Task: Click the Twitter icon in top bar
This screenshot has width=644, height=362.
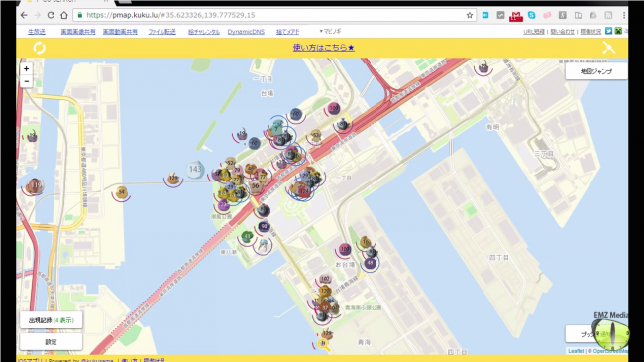Action: (x=608, y=31)
